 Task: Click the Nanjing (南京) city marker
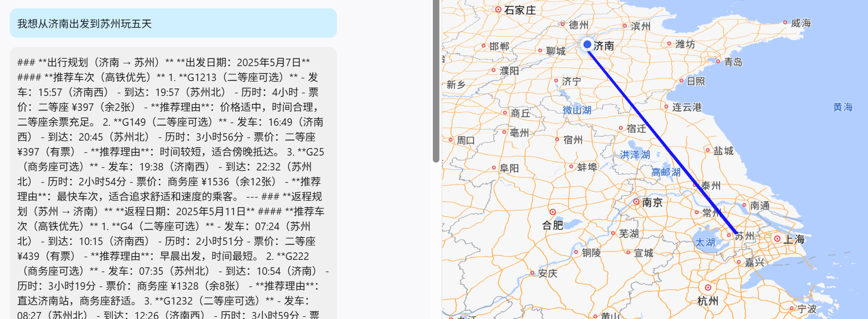pos(636,202)
